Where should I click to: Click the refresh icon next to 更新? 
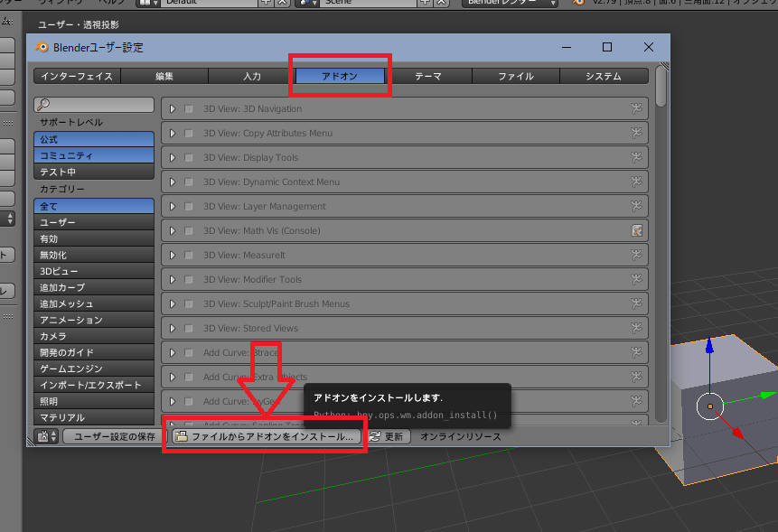tap(375, 436)
